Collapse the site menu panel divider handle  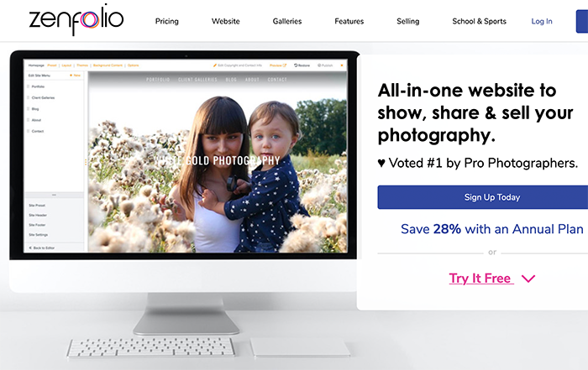pyautogui.click(x=54, y=195)
